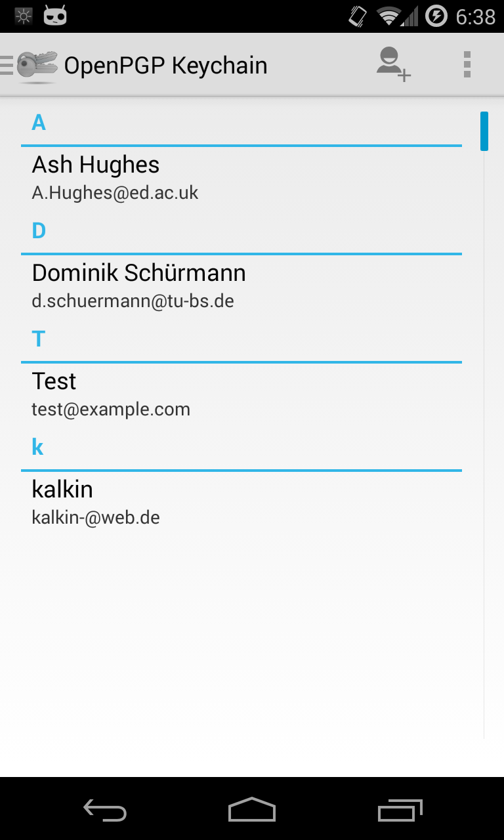Open the three-dot overflow menu

tap(467, 65)
